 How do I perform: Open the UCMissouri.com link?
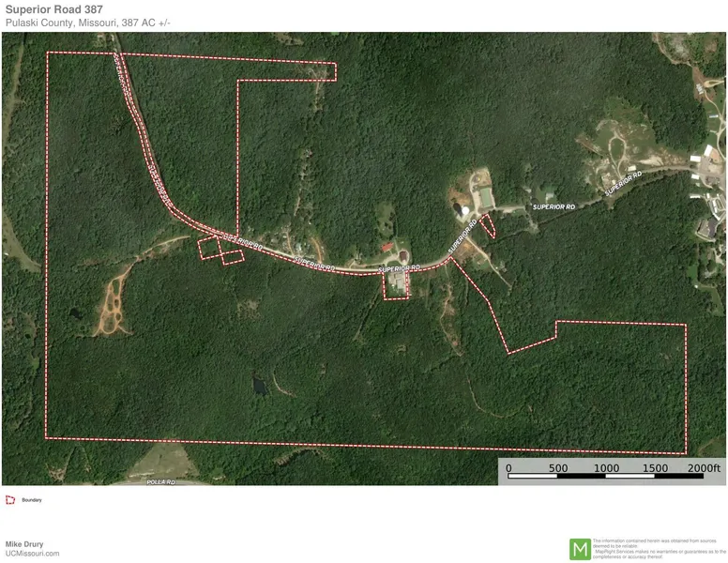32,554
